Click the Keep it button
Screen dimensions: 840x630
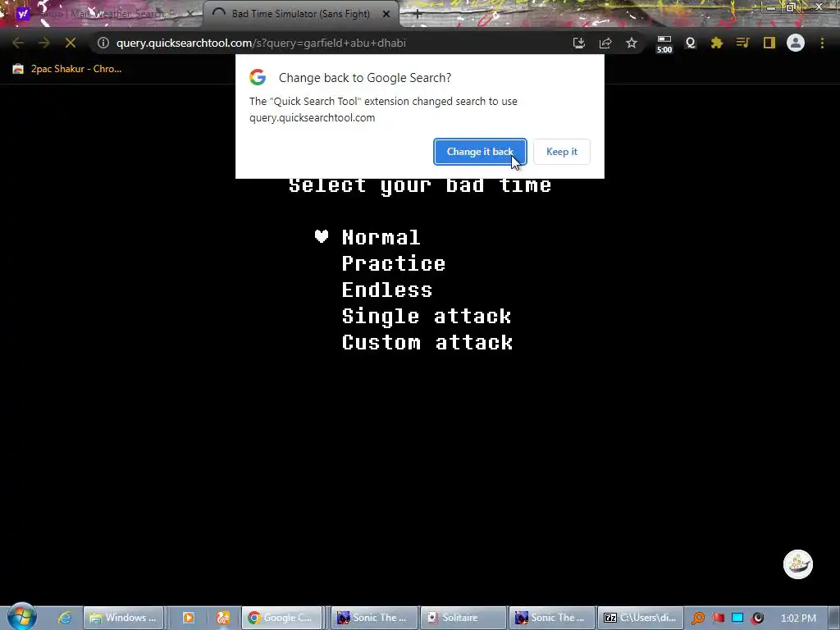point(561,152)
